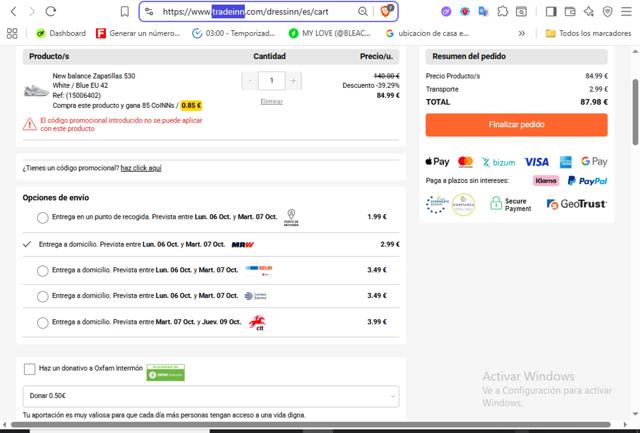640x433 pixels.
Task: Open the 'Generar un número...' bookmark
Action: 138,33
